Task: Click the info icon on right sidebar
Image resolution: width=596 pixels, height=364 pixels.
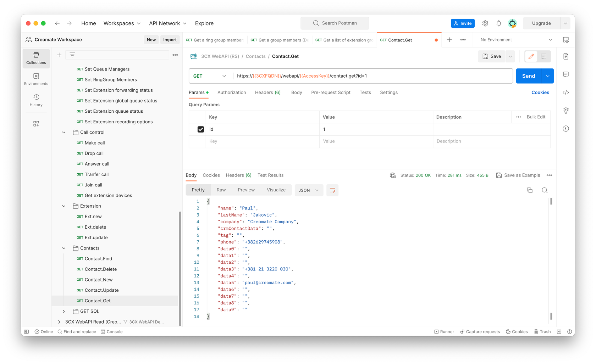Action: tap(566, 129)
